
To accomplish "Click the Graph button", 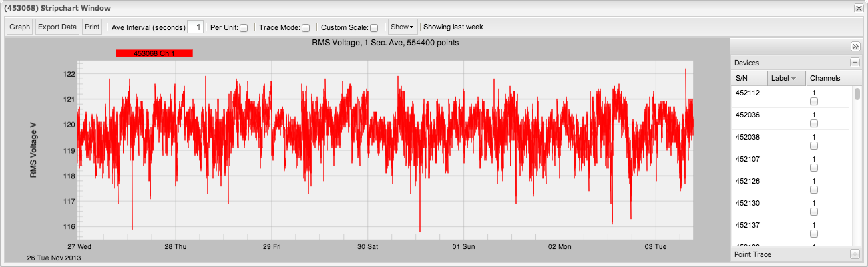I will 20,27.
